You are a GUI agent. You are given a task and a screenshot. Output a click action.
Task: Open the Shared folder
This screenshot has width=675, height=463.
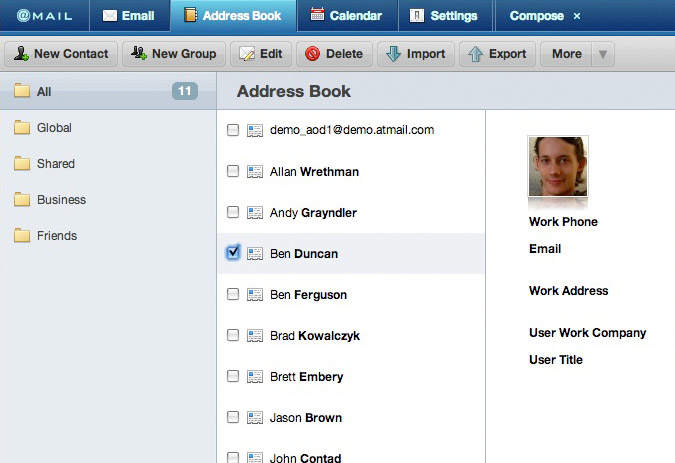tap(108, 164)
